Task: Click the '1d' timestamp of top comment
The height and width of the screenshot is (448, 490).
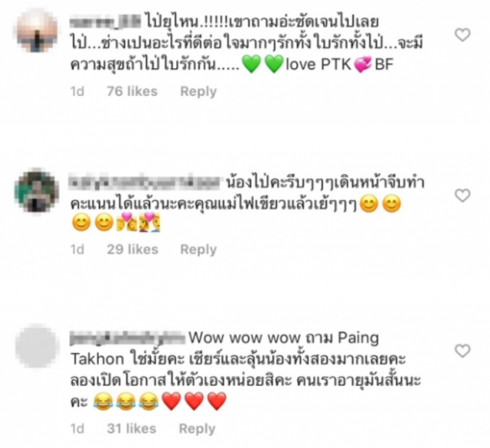Action: click(77, 92)
